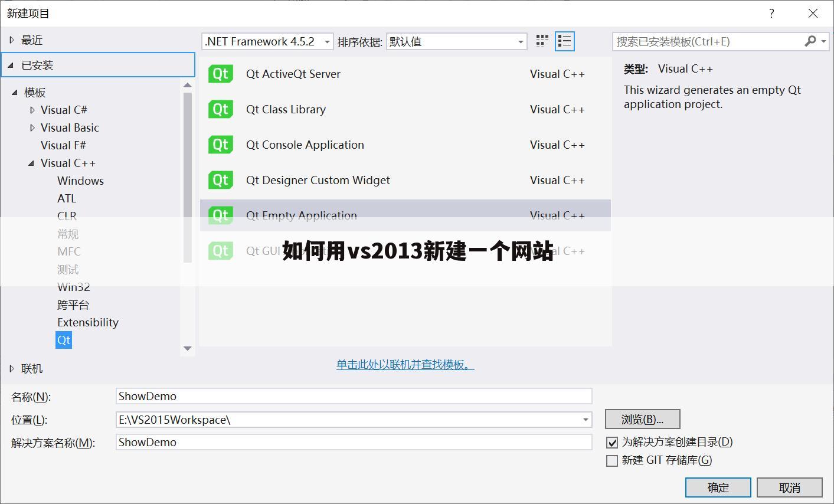Screen dimensions: 834x504
Task: Choose the Qt Console Application icon
Action: (221, 145)
